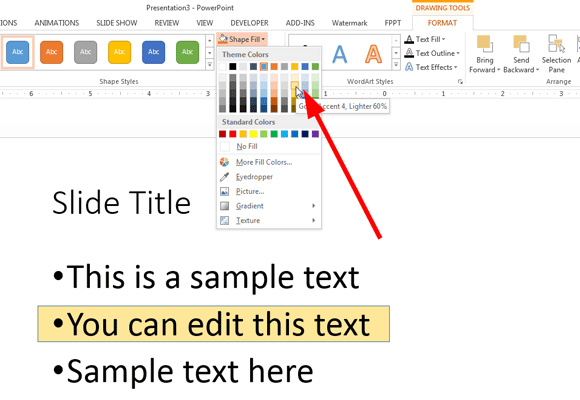Click the Bring Forward icon

(485, 44)
